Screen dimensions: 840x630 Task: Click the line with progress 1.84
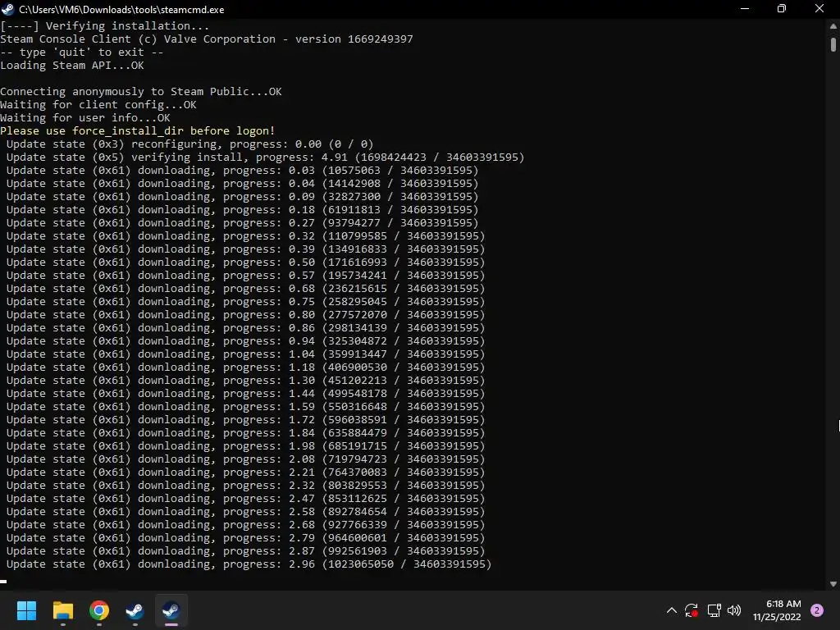[x=245, y=433]
